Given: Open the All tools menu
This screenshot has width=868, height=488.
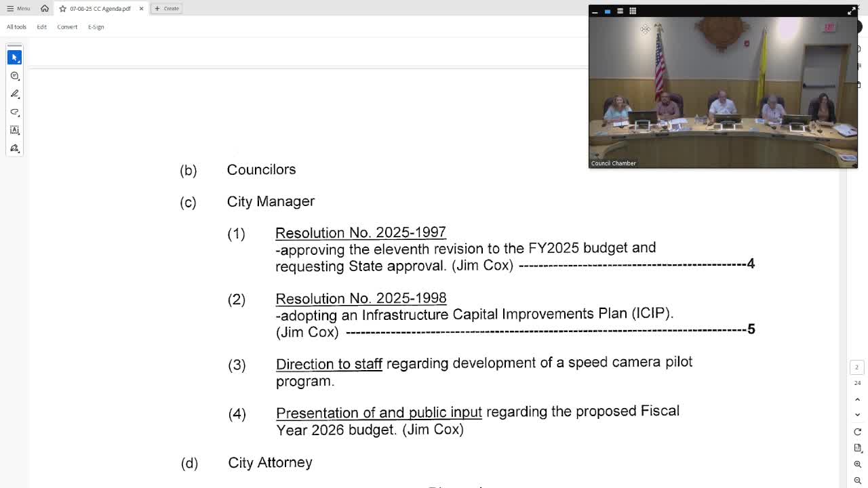Looking at the screenshot, I should pyautogui.click(x=16, y=27).
